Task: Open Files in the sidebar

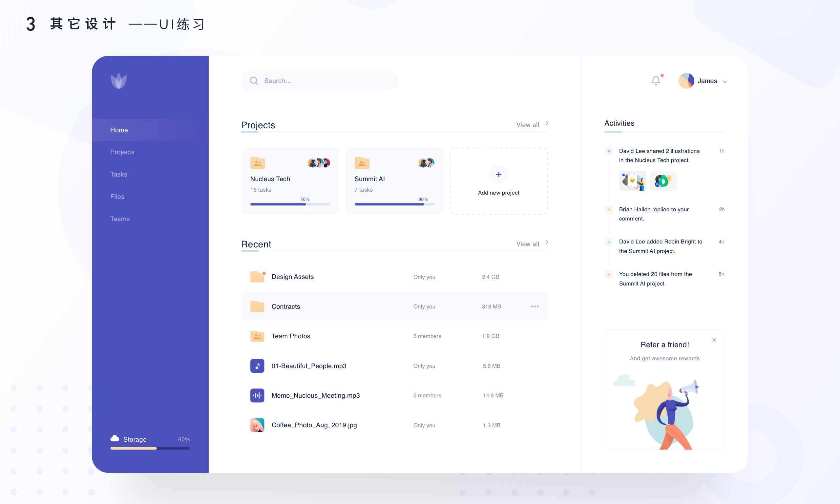Action: click(117, 197)
